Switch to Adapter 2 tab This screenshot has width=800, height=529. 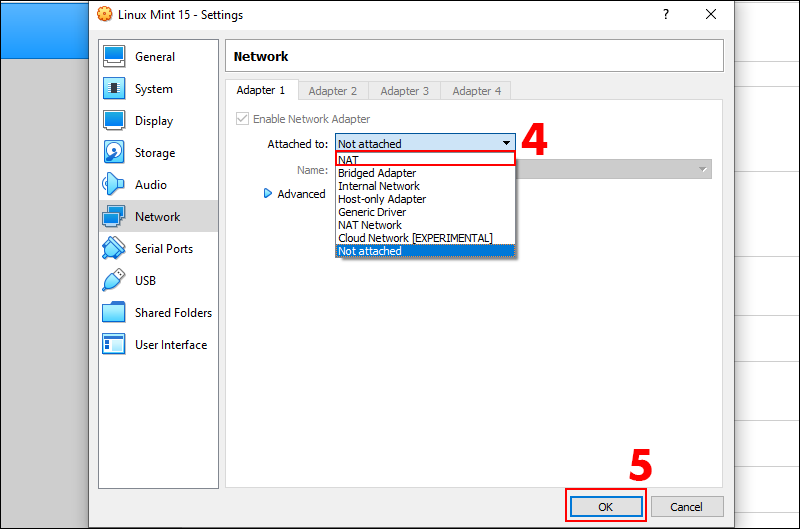[333, 91]
